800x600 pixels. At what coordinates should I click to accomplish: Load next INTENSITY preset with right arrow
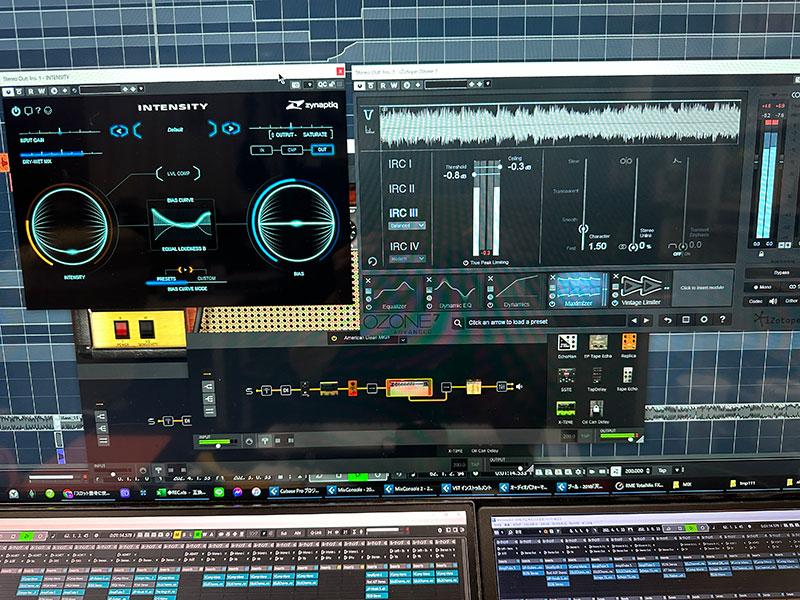tap(231, 129)
